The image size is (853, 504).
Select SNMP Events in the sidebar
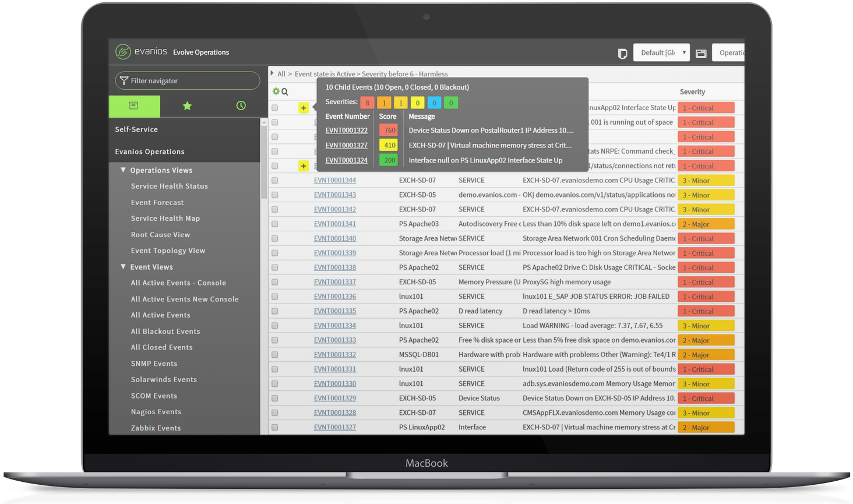(154, 363)
